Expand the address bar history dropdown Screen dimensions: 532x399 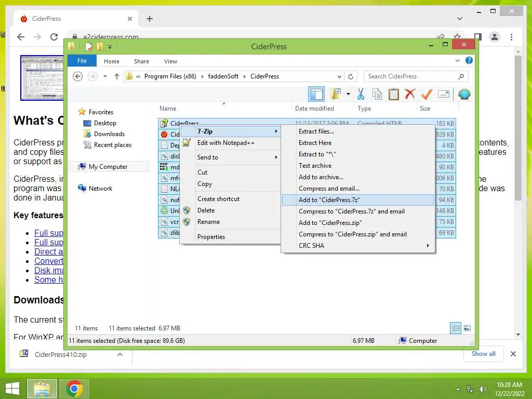click(x=339, y=76)
